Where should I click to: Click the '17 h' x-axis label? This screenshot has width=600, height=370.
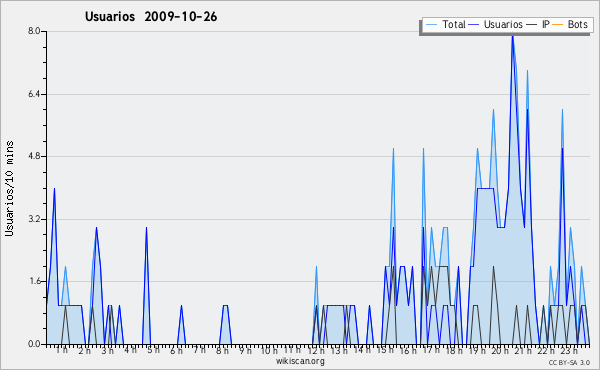[431, 350]
